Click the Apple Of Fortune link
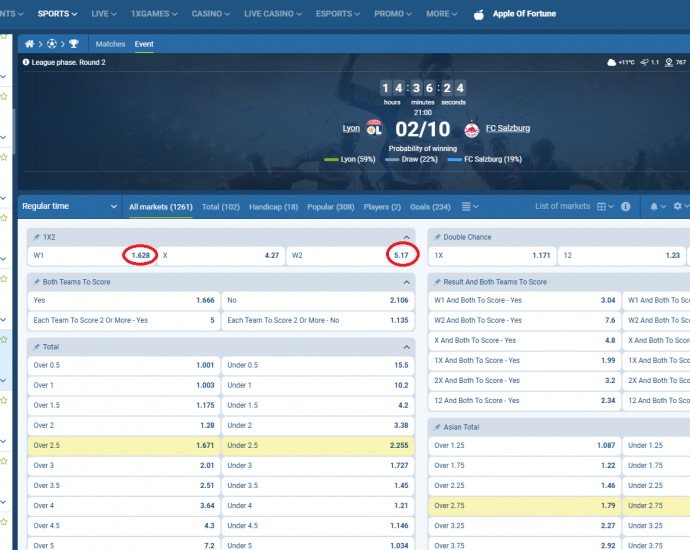The height and width of the screenshot is (550, 690). [x=524, y=14]
